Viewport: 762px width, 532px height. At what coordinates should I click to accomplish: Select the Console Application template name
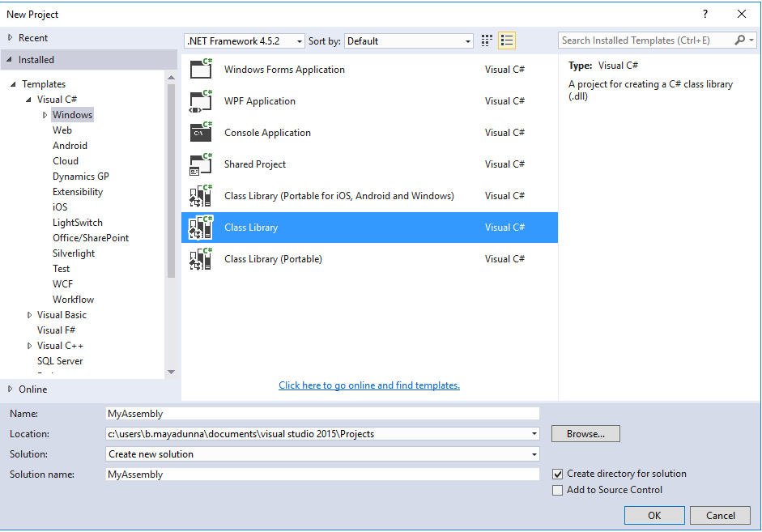(x=267, y=133)
